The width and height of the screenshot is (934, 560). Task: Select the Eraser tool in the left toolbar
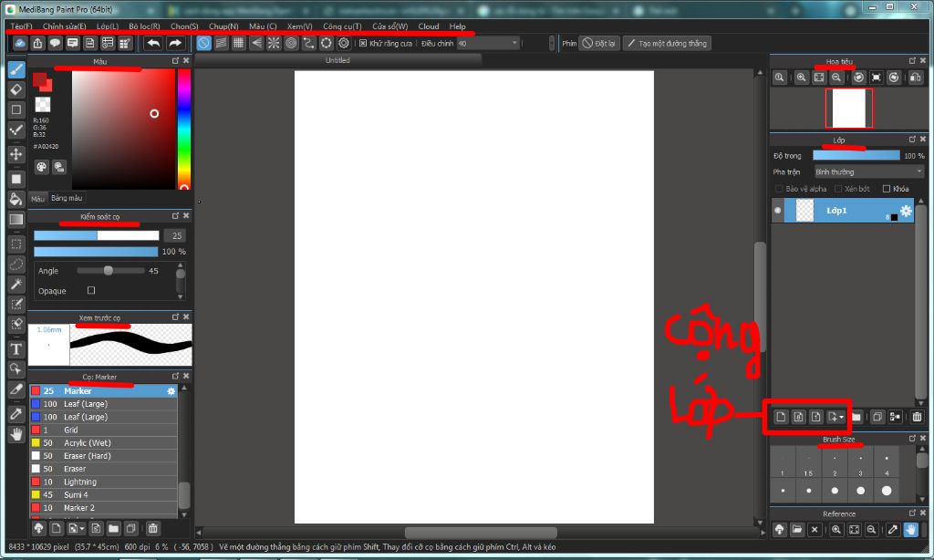pos(16,89)
